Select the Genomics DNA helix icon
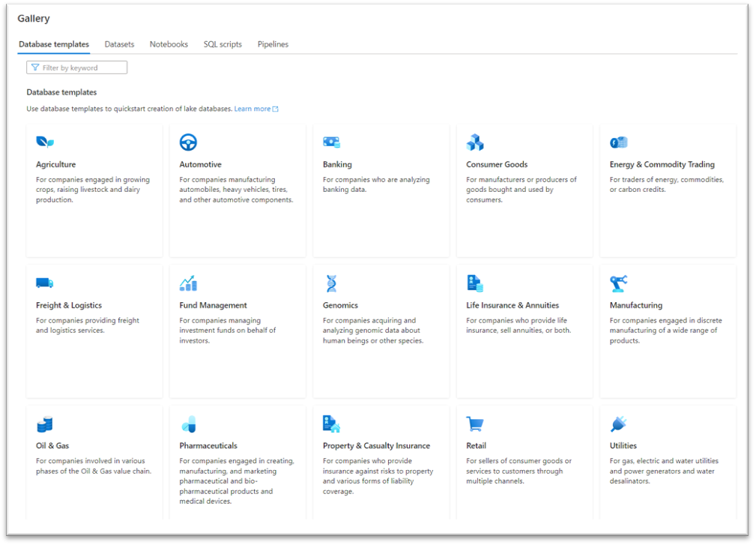The image size is (756, 545). [x=331, y=283]
